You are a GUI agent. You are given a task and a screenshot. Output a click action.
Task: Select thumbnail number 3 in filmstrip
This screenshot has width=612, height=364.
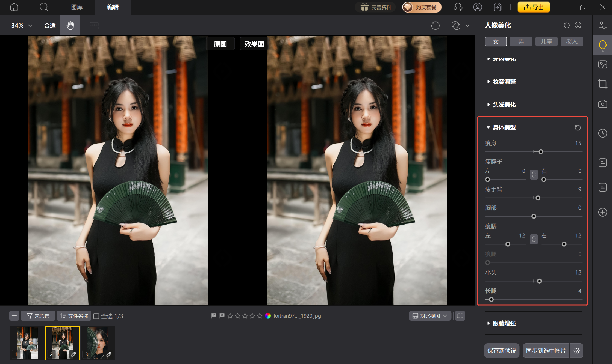click(x=98, y=343)
